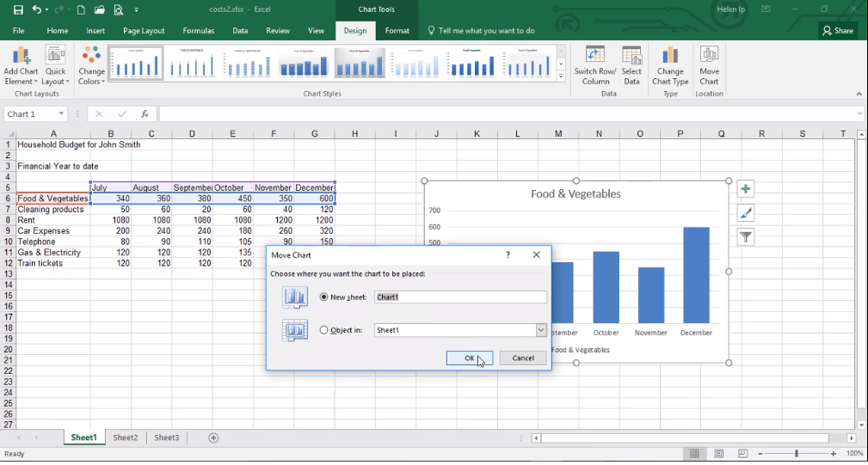This screenshot has height=465, width=868.
Task: Click the Chart1 new sheet name field
Action: pyautogui.click(x=460, y=297)
